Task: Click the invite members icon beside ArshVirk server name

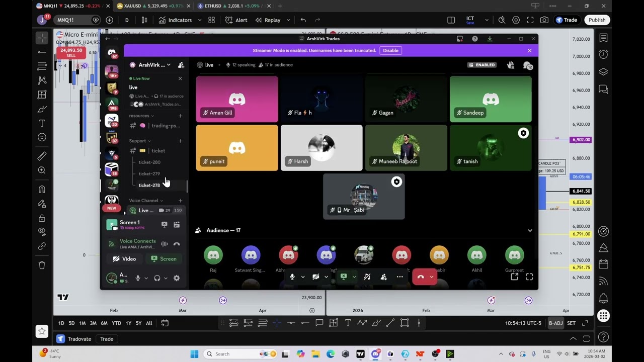Action: point(181,65)
